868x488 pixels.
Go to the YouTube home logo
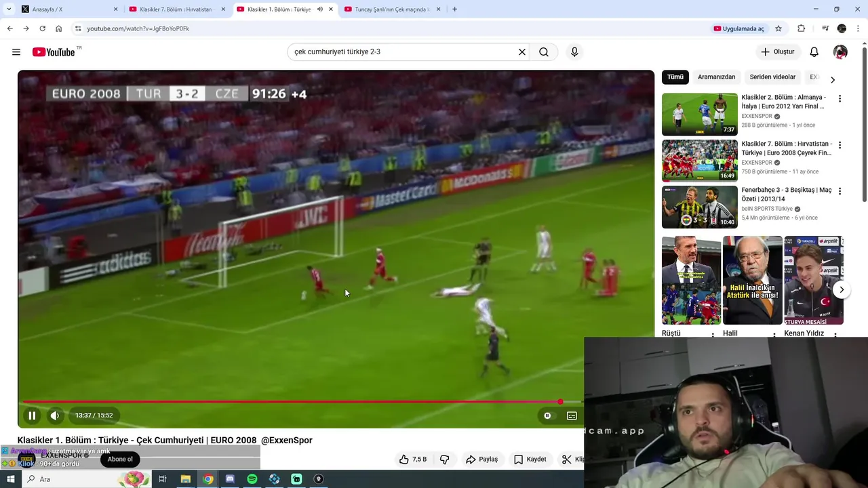(54, 52)
